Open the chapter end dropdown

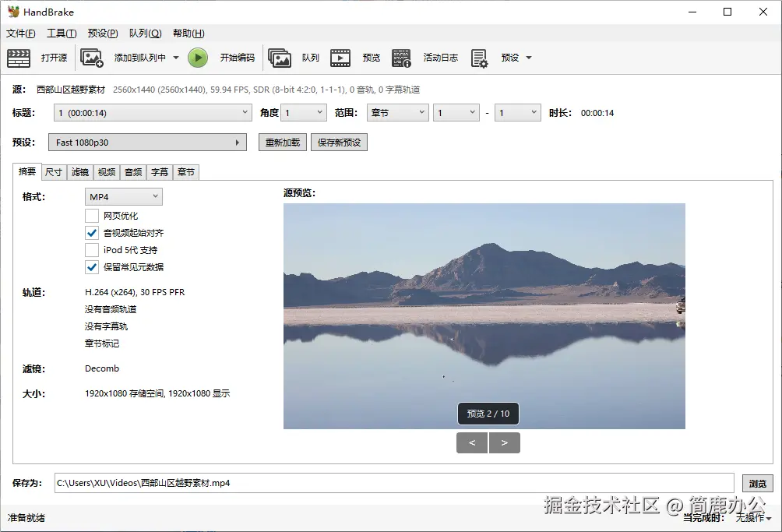tap(518, 113)
